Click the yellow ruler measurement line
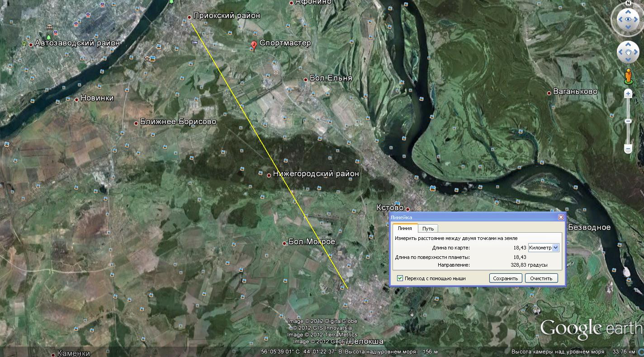Image resolution: width=644 pixels, height=357 pixels. pos(269,155)
